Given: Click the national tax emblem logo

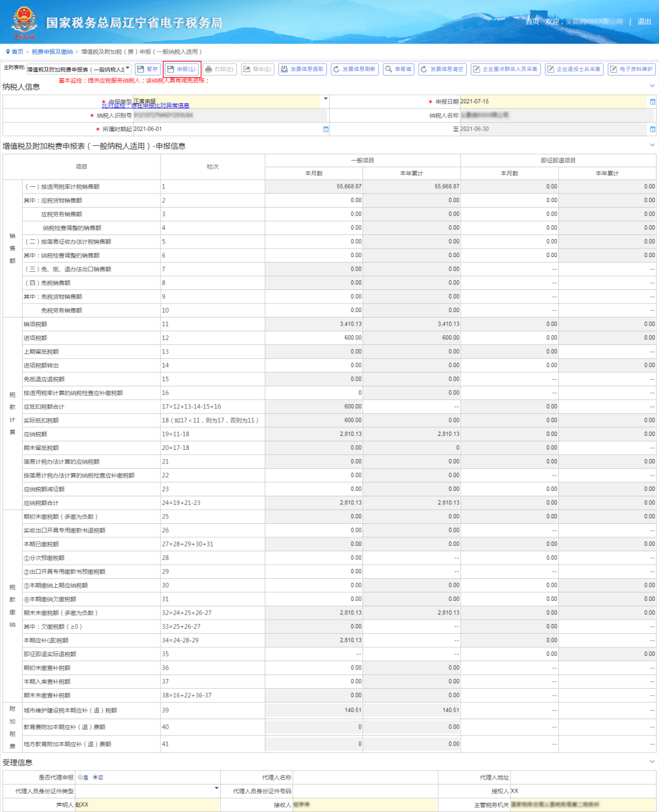Looking at the screenshot, I should pyautogui.click(x=24, y=22).
